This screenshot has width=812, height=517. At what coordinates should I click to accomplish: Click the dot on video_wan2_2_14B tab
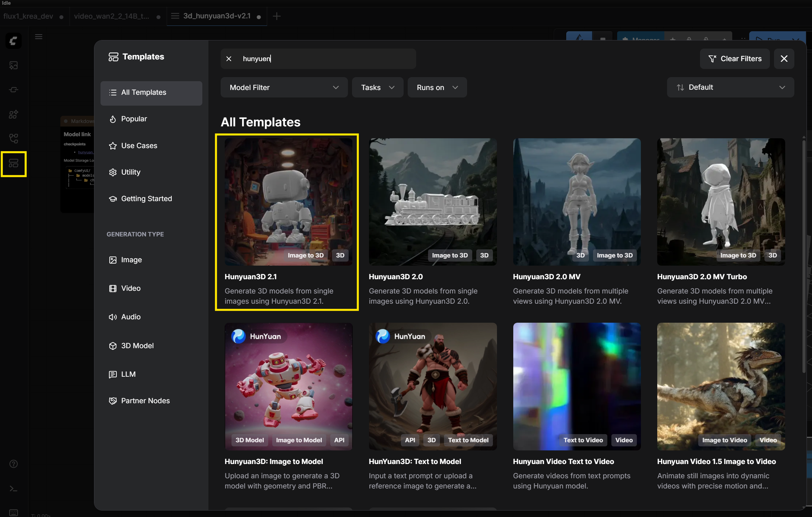click(x=159, y=17)
